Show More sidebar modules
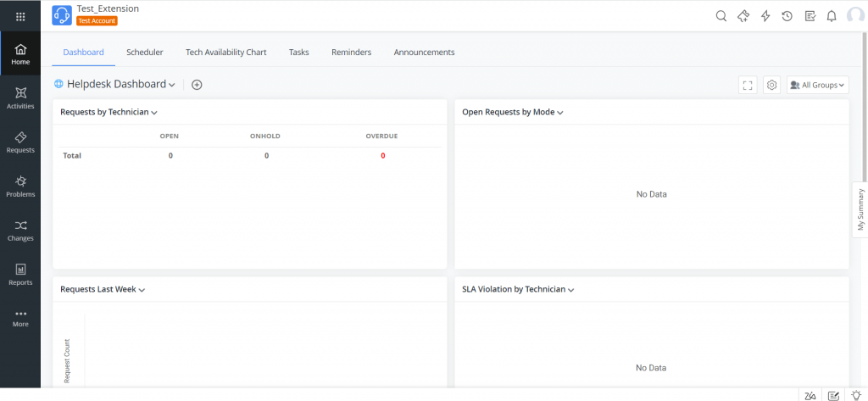868x401 pixels. (20, 319)
